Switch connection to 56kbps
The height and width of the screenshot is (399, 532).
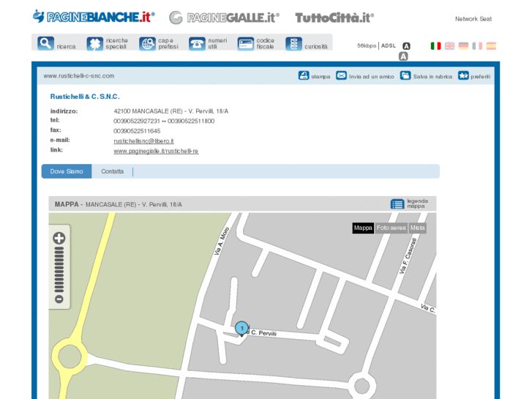pyautogui.click(x=367, y=45)
